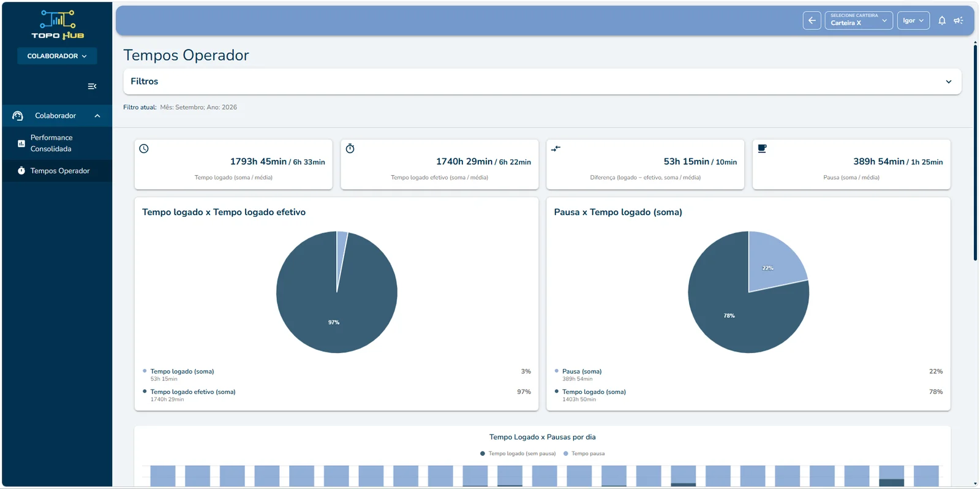Screen dimensions: 980x489
Task: Click the page vertical scrollbar
Action: [975, 153]
